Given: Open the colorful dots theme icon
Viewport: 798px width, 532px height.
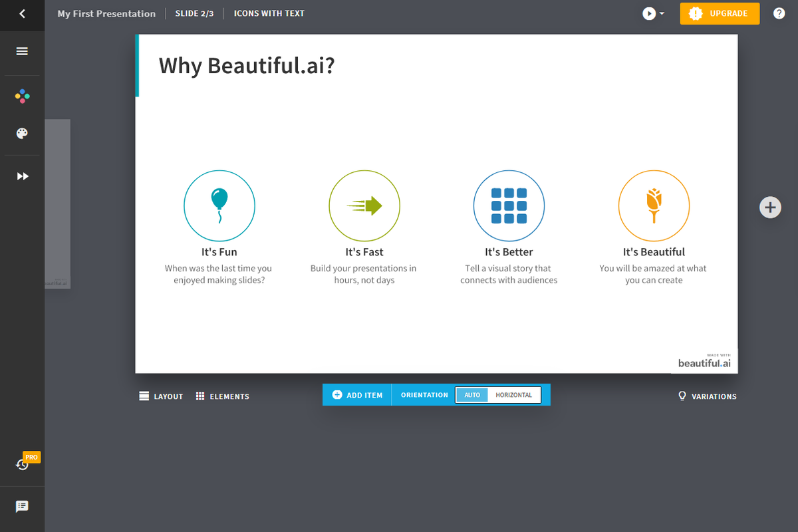Looking at the screenshot, I should point(22,96).
